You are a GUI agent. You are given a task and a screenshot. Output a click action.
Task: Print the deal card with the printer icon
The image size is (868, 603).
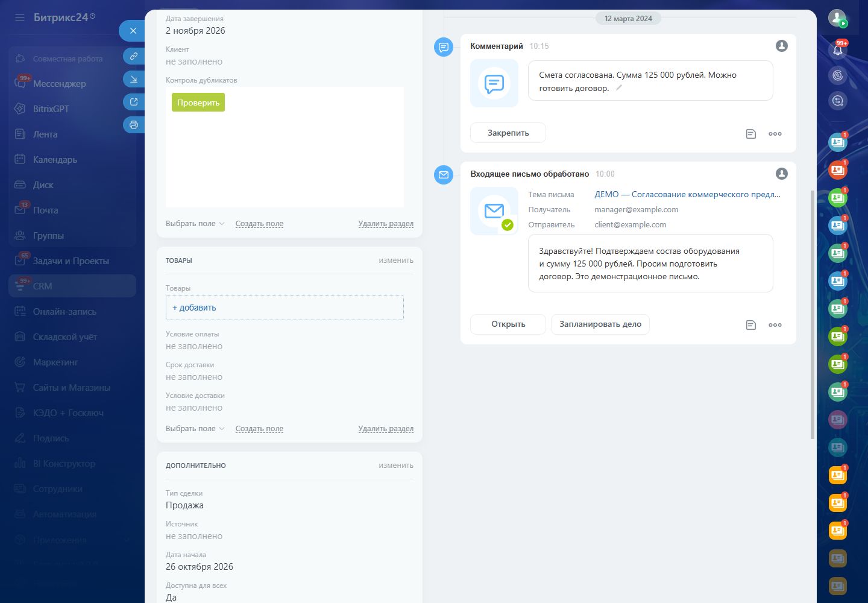click(x=134, y=125)
